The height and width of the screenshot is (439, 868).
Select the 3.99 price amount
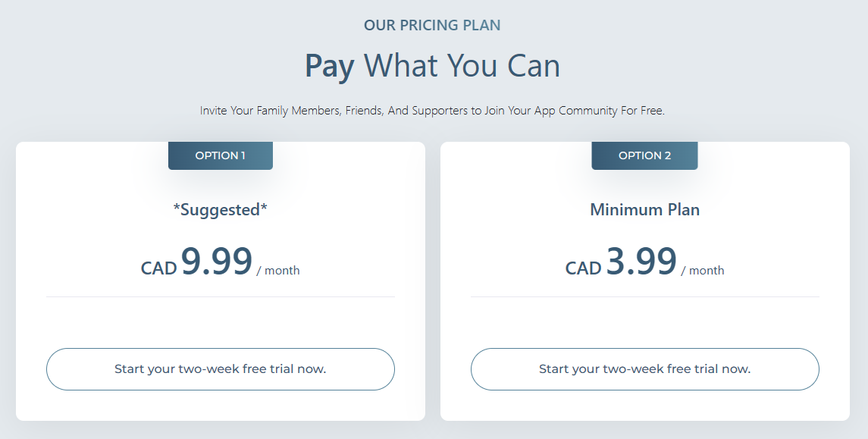[x=641, y=261]
